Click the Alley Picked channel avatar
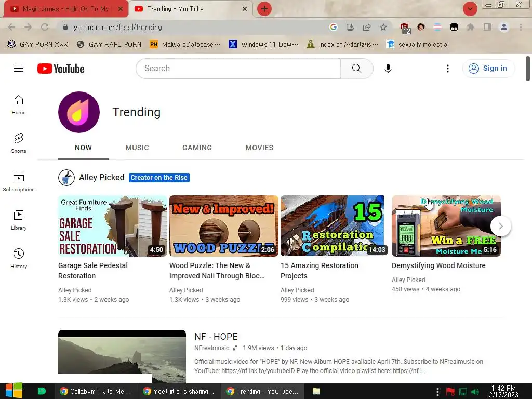The image size is (532, 399). click(66, 178)
